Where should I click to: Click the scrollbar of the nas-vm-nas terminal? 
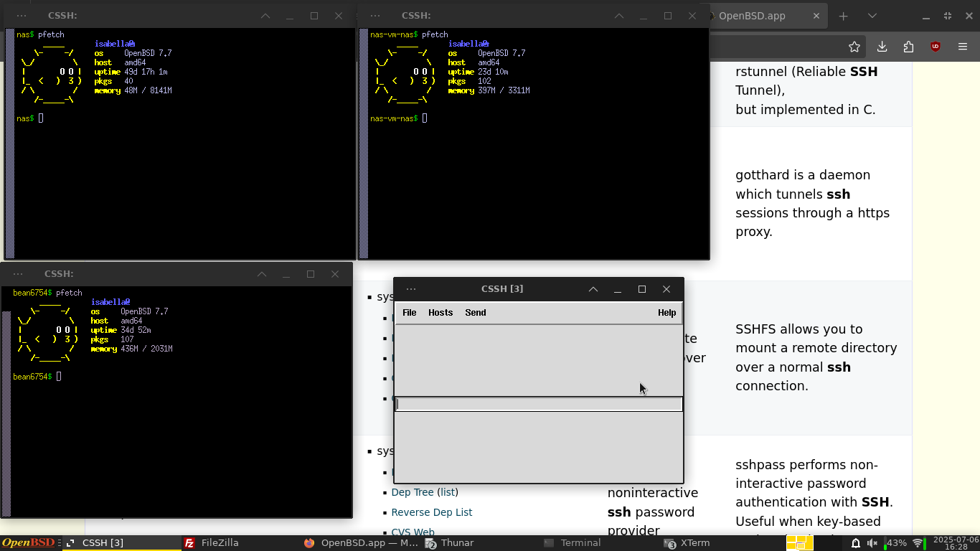(364, 143)
